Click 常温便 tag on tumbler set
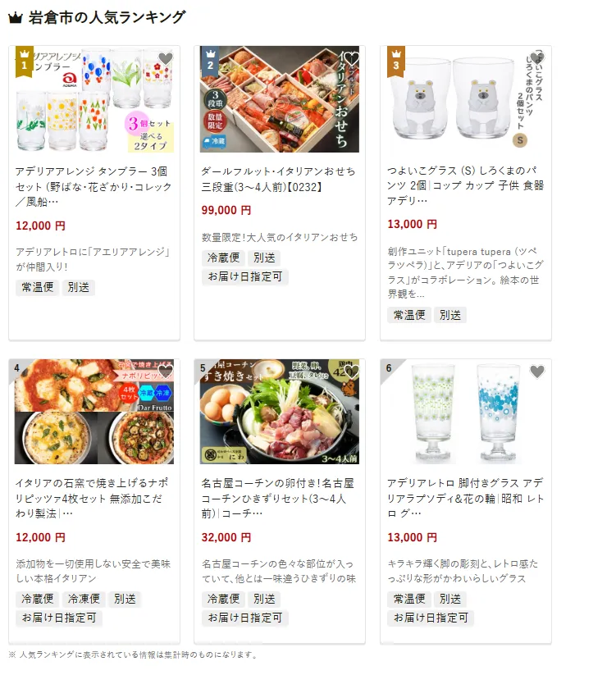 click(x=38, y=287)
